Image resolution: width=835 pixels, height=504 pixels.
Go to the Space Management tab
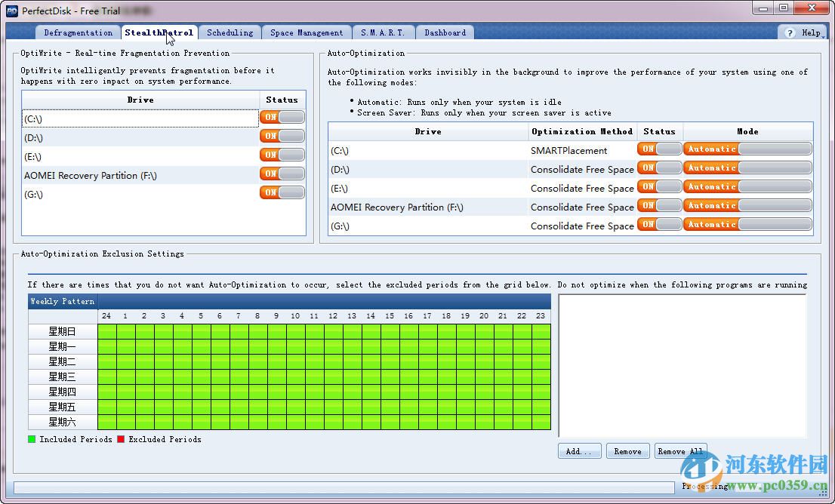(x=307, y=32)
